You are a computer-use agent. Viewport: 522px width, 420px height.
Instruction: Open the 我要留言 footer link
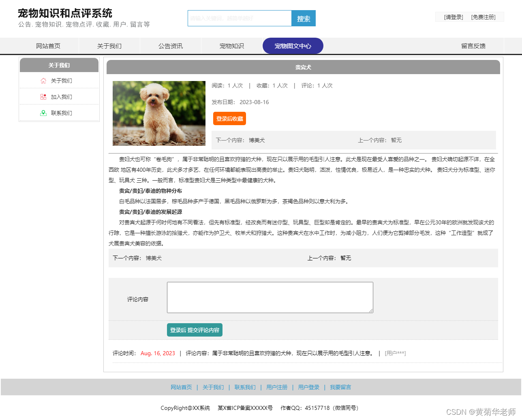point(340,387)
